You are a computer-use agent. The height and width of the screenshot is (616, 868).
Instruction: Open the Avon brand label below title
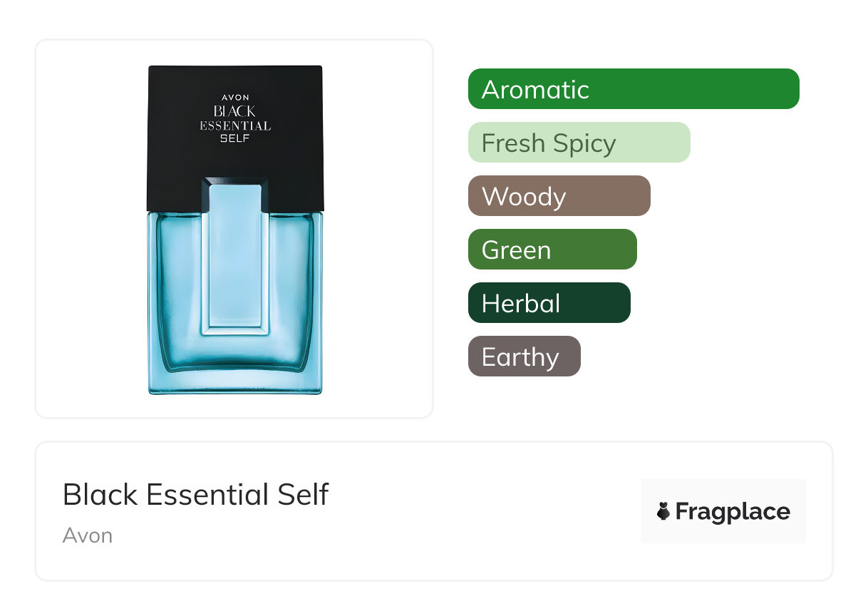(88, 535)
